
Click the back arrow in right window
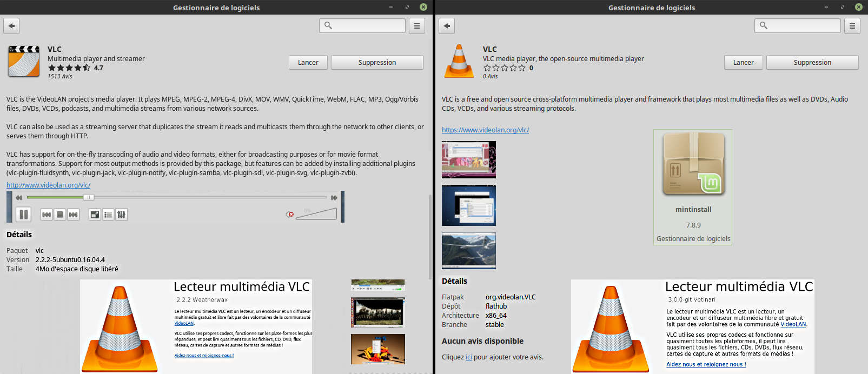click(x=447, y=26)
